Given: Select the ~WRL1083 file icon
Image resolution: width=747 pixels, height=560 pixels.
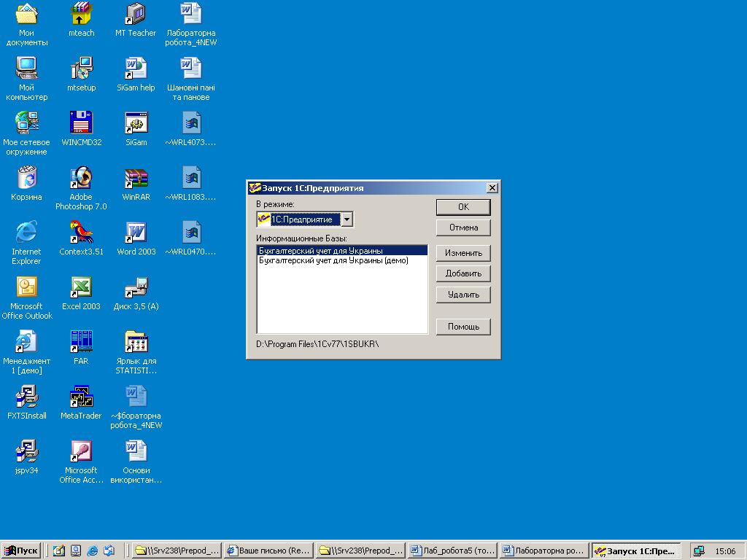Looking at the screenshot, I should click(x=191, y=178).
